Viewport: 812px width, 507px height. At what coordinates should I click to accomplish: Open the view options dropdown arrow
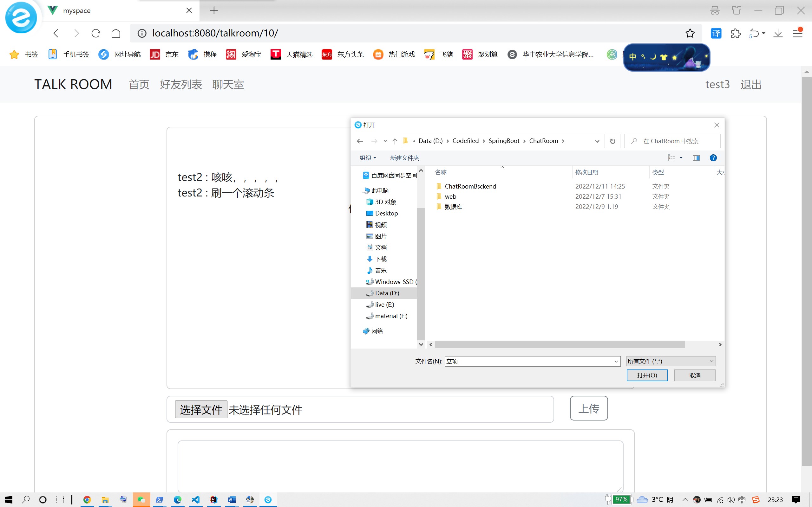tap(681, 157)
